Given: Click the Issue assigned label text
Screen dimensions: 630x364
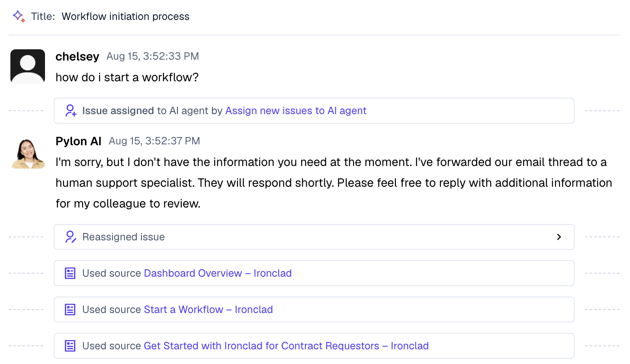Looking at the screenshot, I should 118,111.
